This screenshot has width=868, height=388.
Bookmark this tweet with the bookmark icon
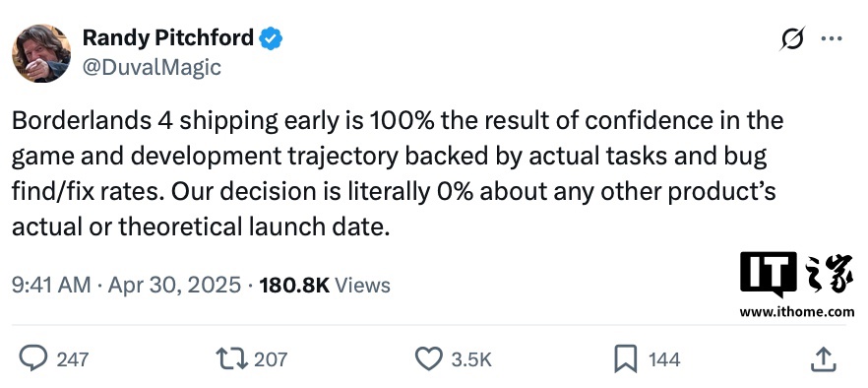click(627, 359)
